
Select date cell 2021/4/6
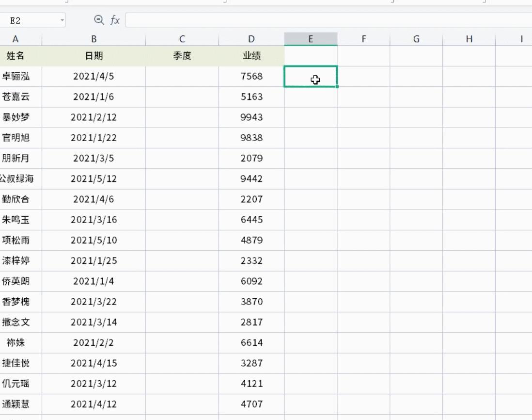(94, 199)
